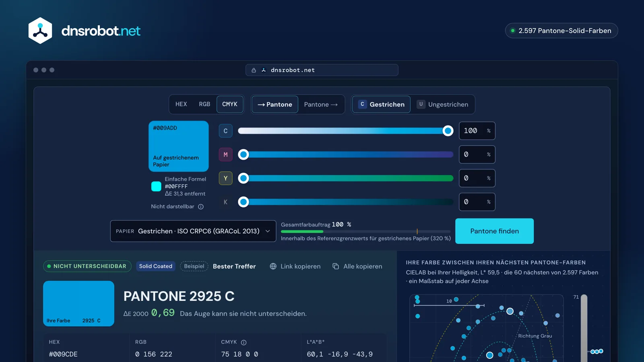Click the Black (K) slider handle
Viewport: 644px width, 362px height.
point(244,202)
